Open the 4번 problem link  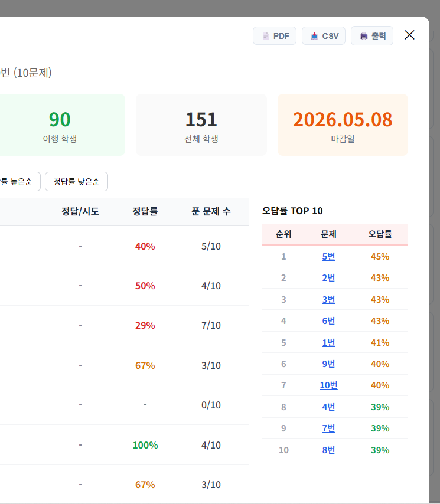click(x=328, y=407)
